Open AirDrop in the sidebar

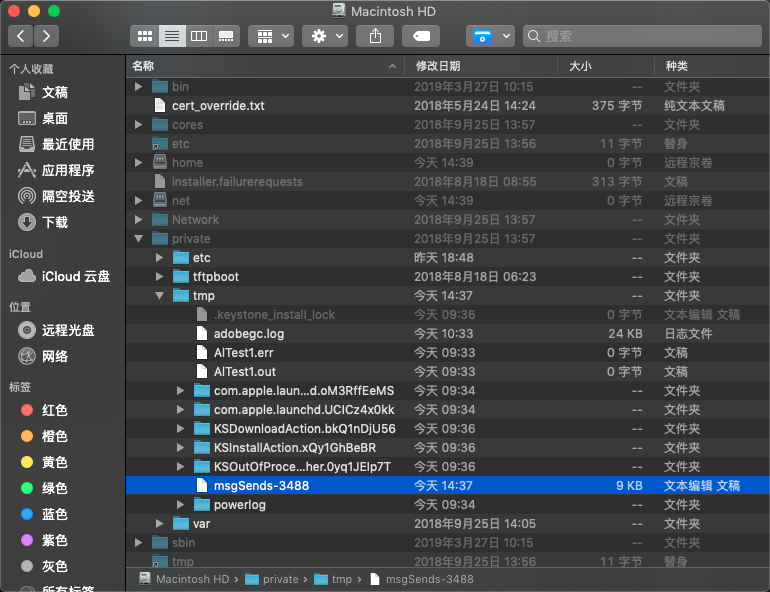[56, 196]
